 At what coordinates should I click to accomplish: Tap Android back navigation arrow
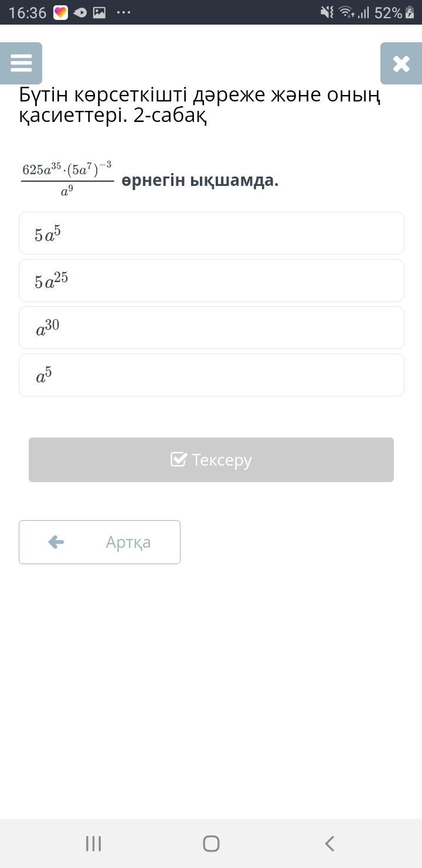coord(329,843)
